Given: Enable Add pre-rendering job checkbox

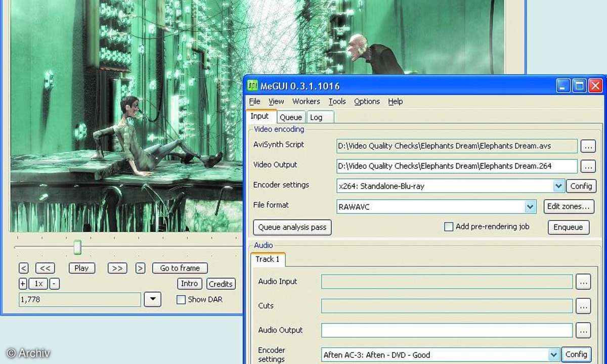Looking at the screenshot, I should pyautogui.click(x=448, y=227).
